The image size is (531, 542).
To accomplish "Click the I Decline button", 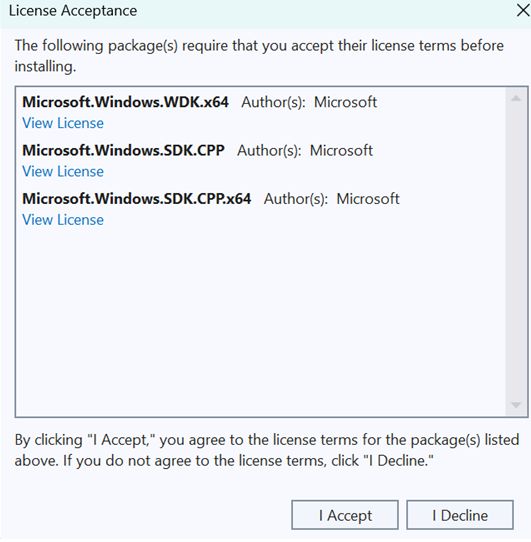I will (460, 515).
